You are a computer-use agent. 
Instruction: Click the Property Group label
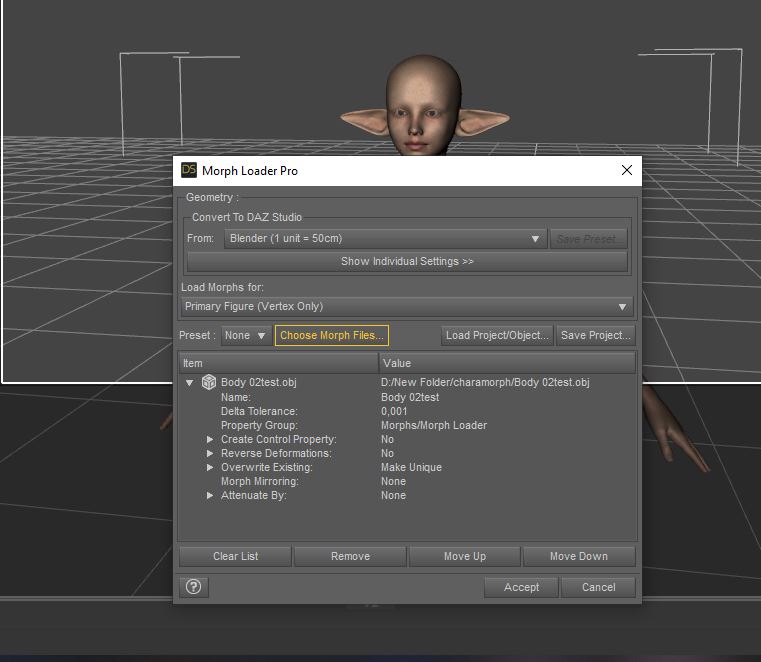[x=259, y=425]
